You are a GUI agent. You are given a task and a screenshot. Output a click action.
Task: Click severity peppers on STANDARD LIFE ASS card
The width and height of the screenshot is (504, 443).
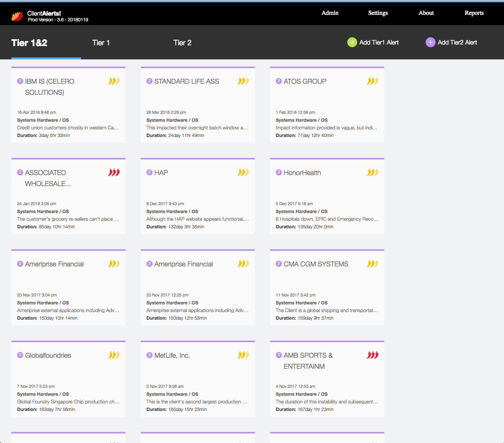coord(243,81)
